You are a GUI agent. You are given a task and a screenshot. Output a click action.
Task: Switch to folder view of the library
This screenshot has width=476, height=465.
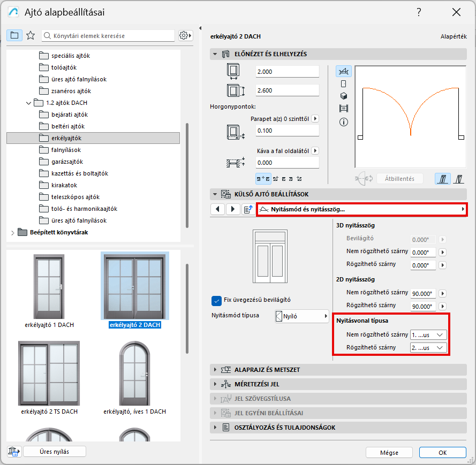point(14,35)
